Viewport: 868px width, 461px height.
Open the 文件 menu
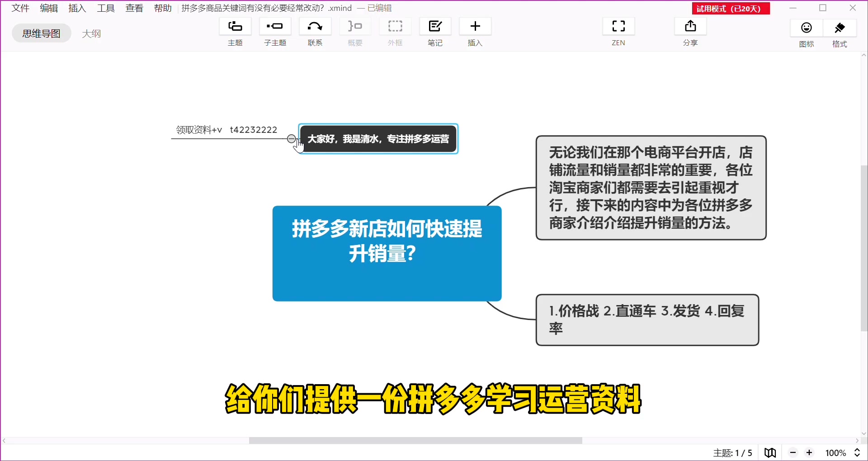point(20,8)
